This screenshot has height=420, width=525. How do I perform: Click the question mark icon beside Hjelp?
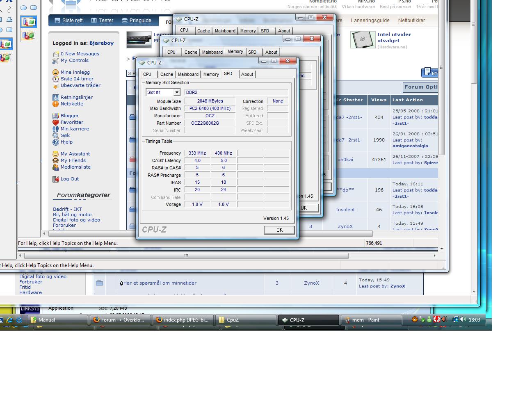56,142
